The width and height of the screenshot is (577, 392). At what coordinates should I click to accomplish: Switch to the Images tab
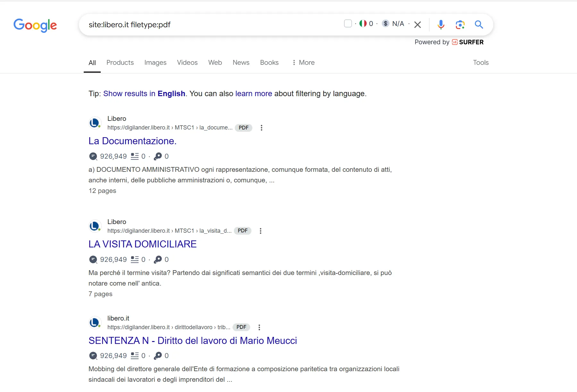tap(155, 63)
